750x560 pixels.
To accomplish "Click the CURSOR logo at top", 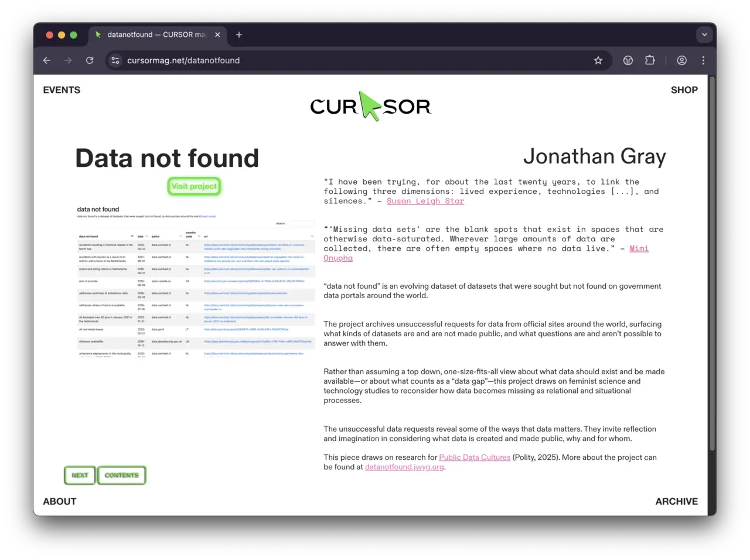I will [370, 106].
